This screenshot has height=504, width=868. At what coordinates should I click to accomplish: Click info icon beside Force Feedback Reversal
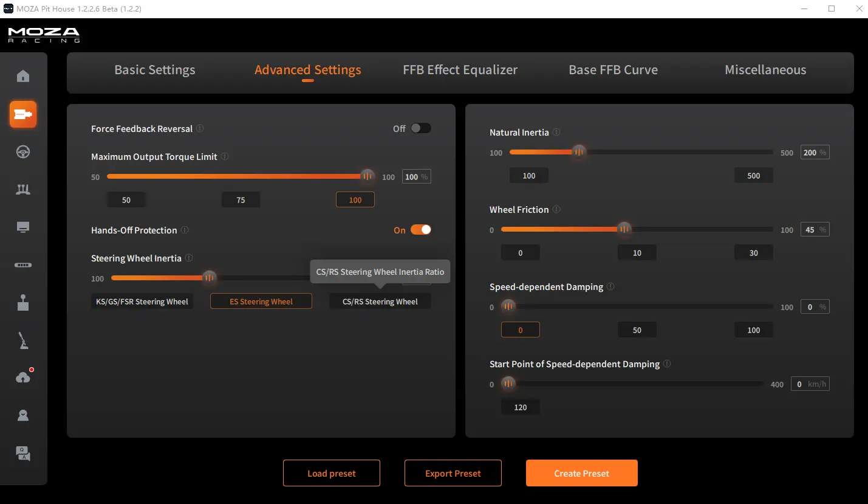click(200, 129)
